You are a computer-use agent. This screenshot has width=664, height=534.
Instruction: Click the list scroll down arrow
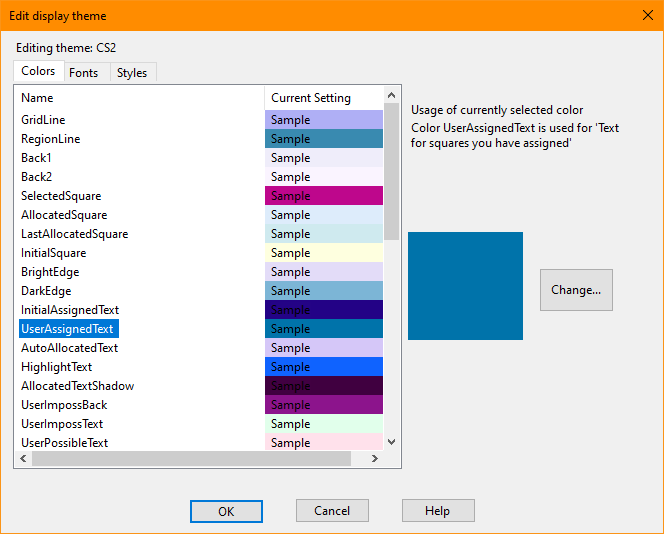tap(392, 442)
